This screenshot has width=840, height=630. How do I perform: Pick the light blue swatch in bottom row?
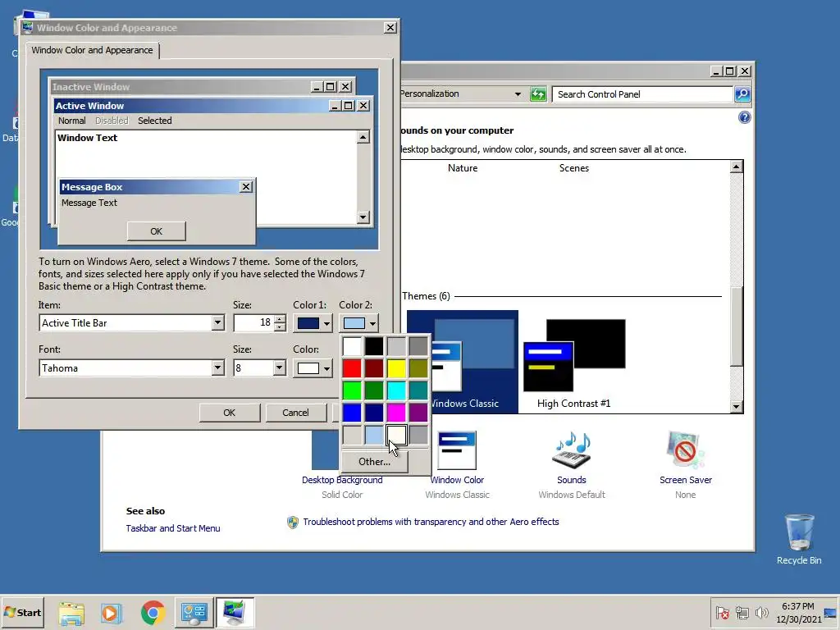[374, 435]
